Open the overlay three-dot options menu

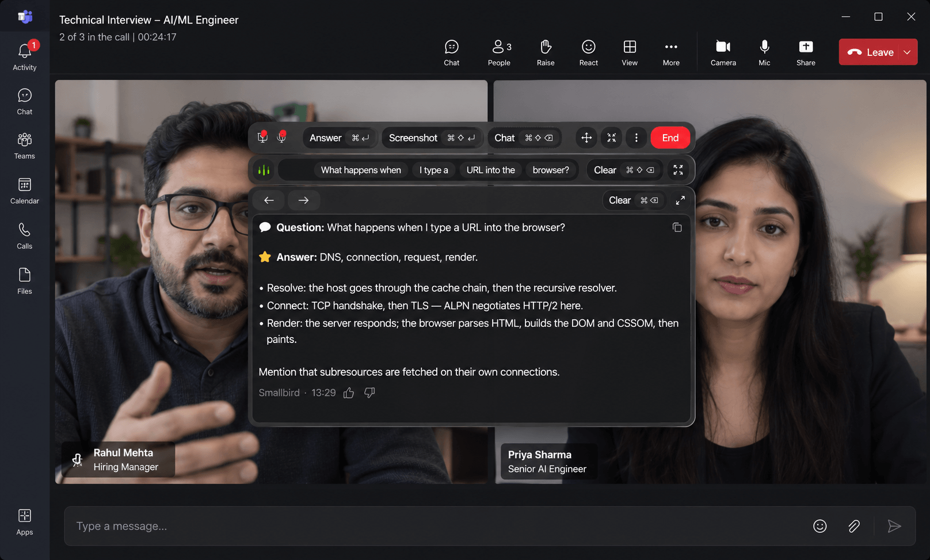point(636,138)
